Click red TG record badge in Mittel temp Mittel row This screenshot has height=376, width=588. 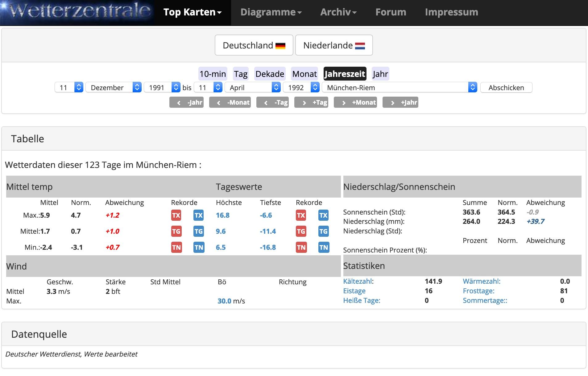(176, 231)
